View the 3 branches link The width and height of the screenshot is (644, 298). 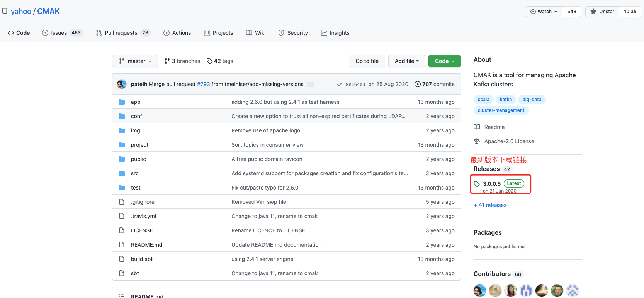click(x=182, y=61)
